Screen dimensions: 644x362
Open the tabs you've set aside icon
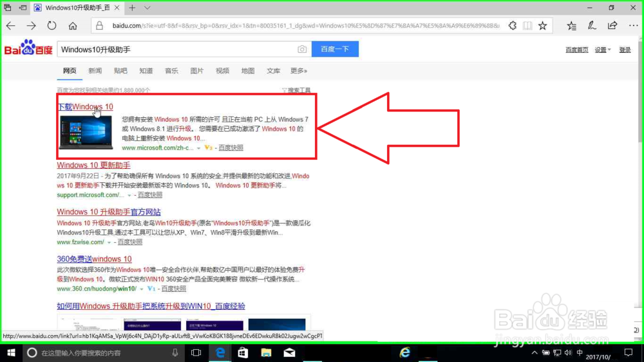[8, 7]
